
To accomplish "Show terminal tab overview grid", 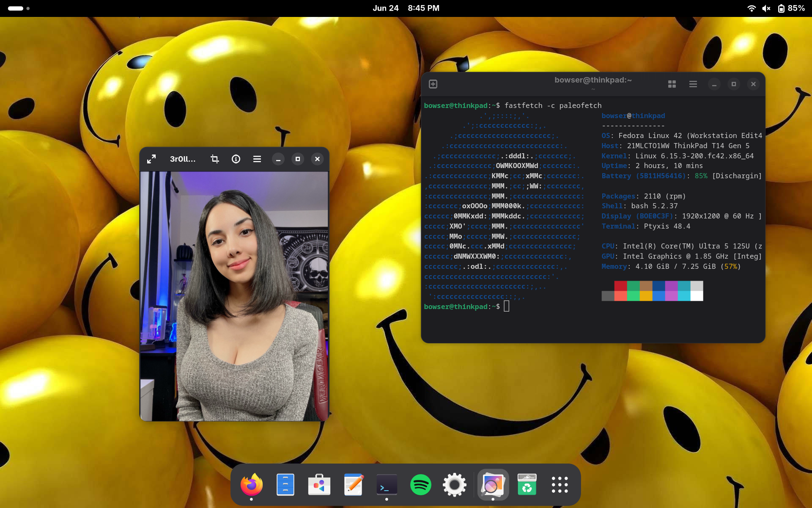I will 672,84.
